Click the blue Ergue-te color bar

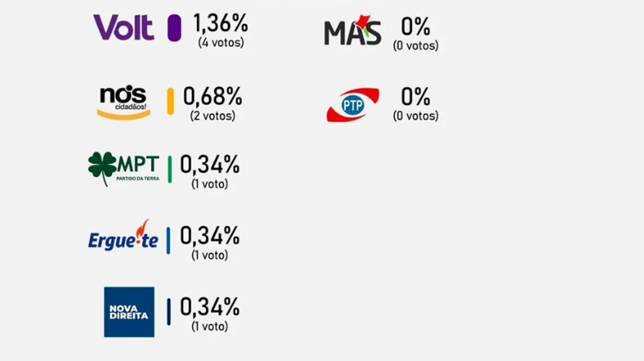coord(169,240)
